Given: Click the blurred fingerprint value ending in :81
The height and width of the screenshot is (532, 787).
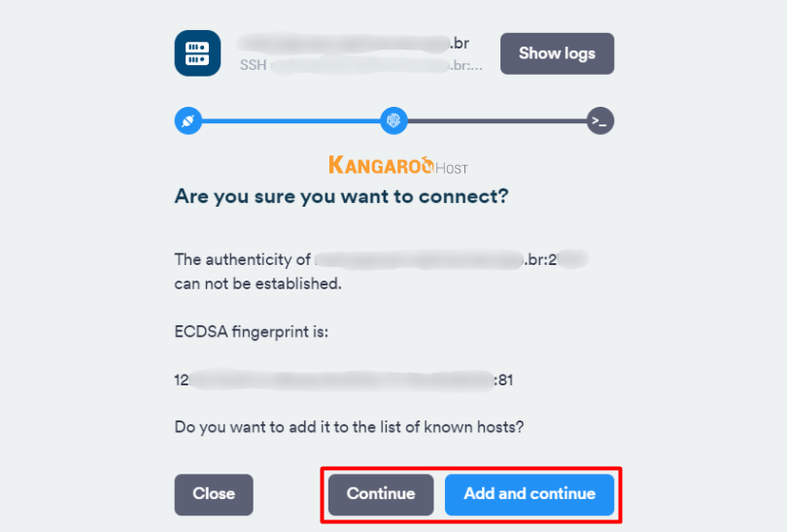Looking at the screenshot, I should [343, 380].
